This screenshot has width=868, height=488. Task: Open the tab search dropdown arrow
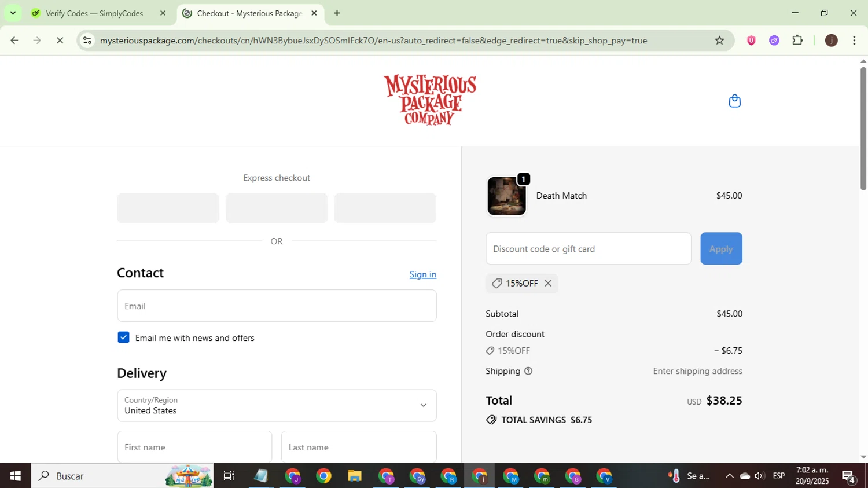point(13,13)
